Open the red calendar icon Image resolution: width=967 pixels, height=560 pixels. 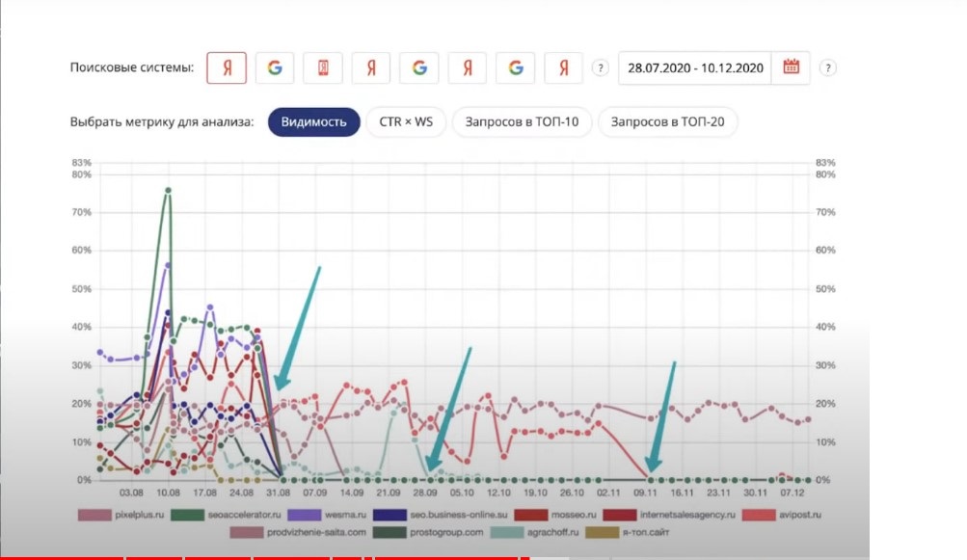coord(792,67)
